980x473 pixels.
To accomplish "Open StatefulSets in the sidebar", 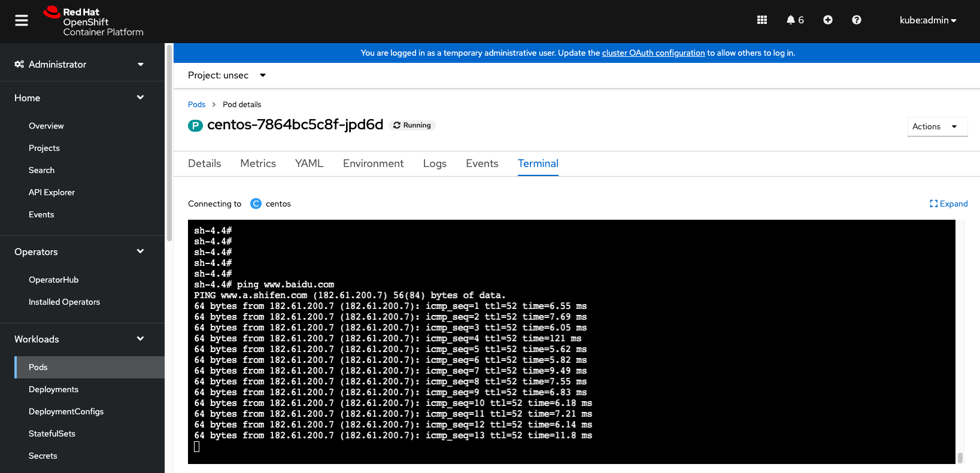I will pyautogui.click(x=52, y=433).
